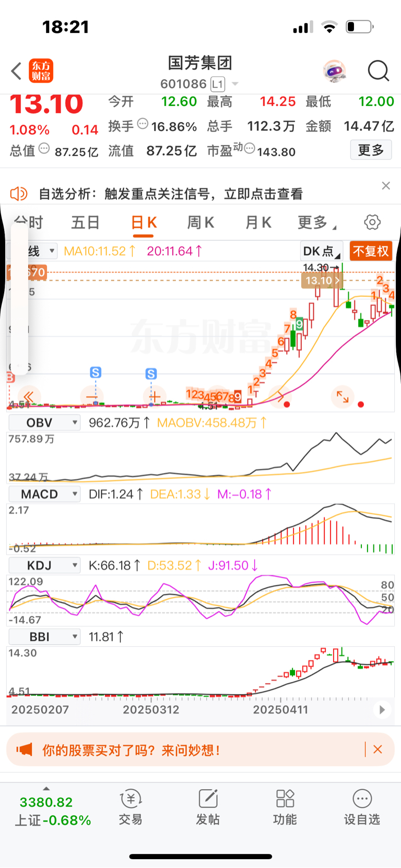Open the 上证 index 3380.82 ticker

coord(52,811)
